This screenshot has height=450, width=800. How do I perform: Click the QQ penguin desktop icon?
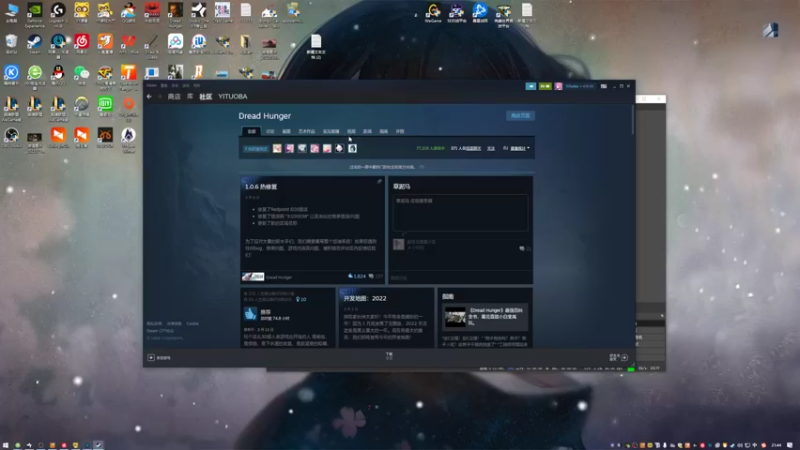pos(58,75)
